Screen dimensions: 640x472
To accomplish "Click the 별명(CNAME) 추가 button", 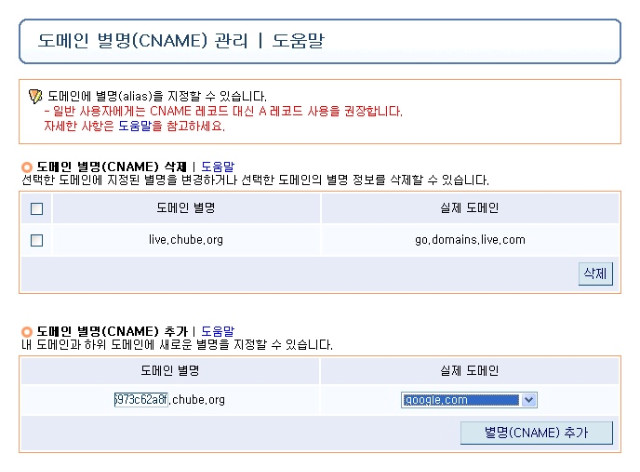I will click(536, 433).
